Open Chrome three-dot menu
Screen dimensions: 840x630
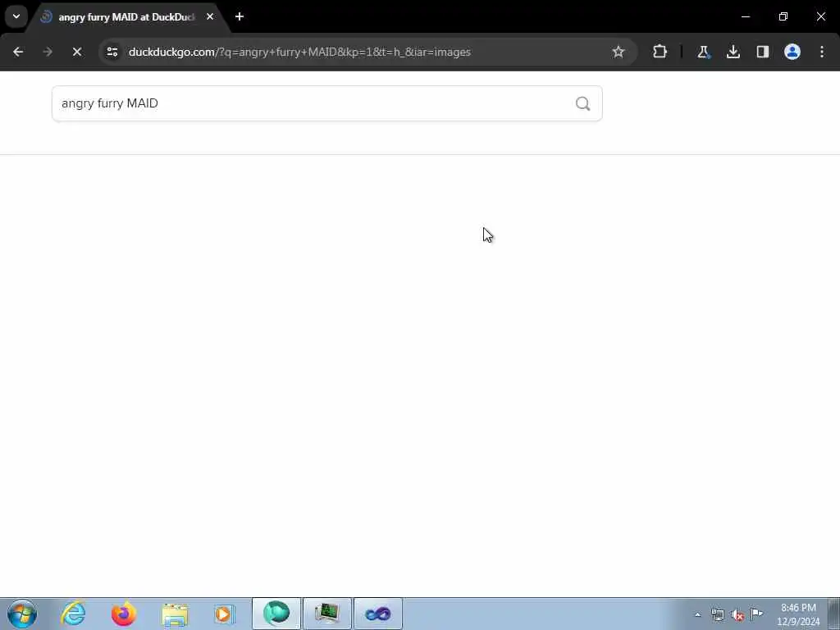point(822,52)
